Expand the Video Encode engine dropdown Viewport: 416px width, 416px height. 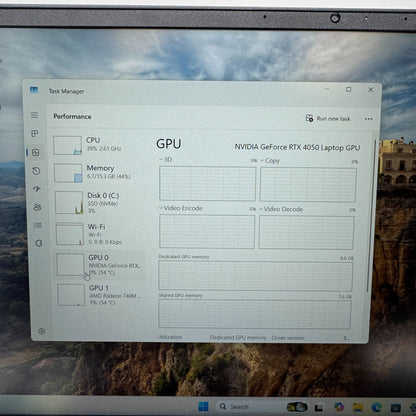pyautogui.click(x=181, y=208)
